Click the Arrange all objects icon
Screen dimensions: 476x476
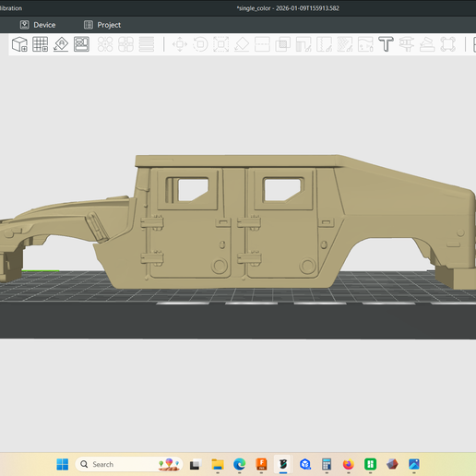click(81, 44)
